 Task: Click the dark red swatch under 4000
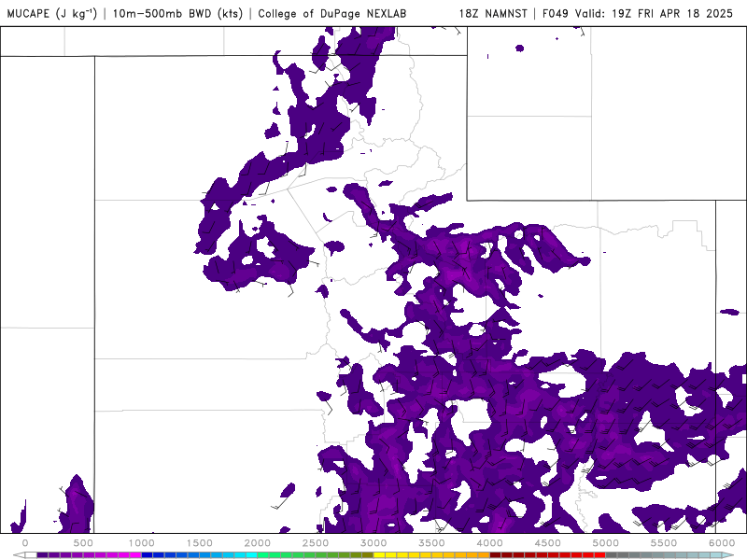496,555
